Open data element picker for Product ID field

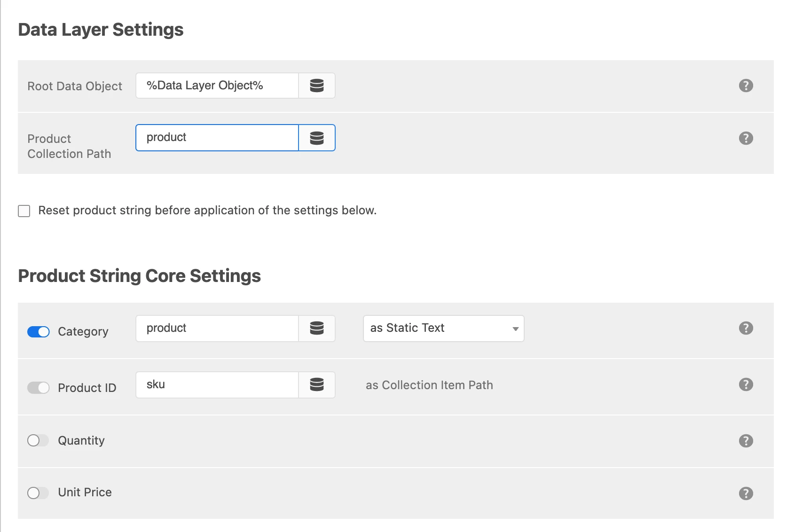[x=317, y=384]
